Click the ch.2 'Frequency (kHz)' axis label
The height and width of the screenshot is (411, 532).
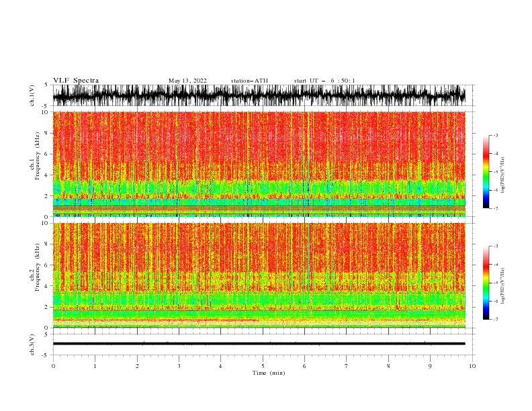[x=37, y=267]
